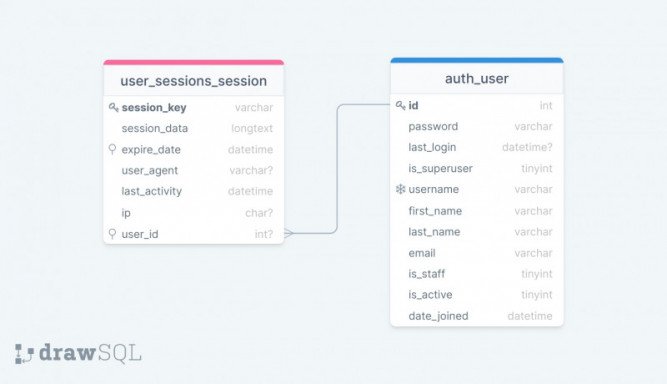This screenshot has width=667, height=384.
Task: Click the is_superuser column row
Action: coord(477,168)
